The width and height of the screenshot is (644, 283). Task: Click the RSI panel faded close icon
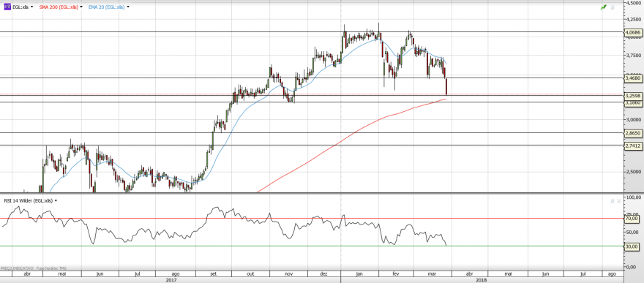[619, 200]
